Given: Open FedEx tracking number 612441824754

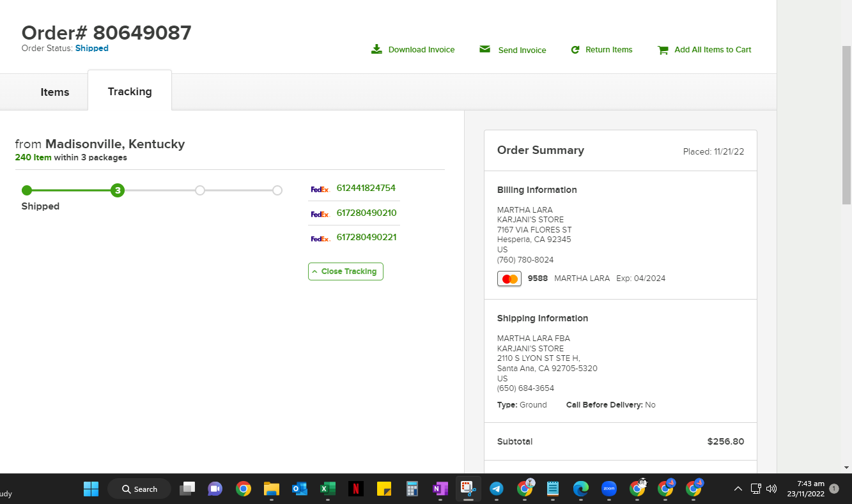Looking at the screenshot, I should click(x=366, y=188).
